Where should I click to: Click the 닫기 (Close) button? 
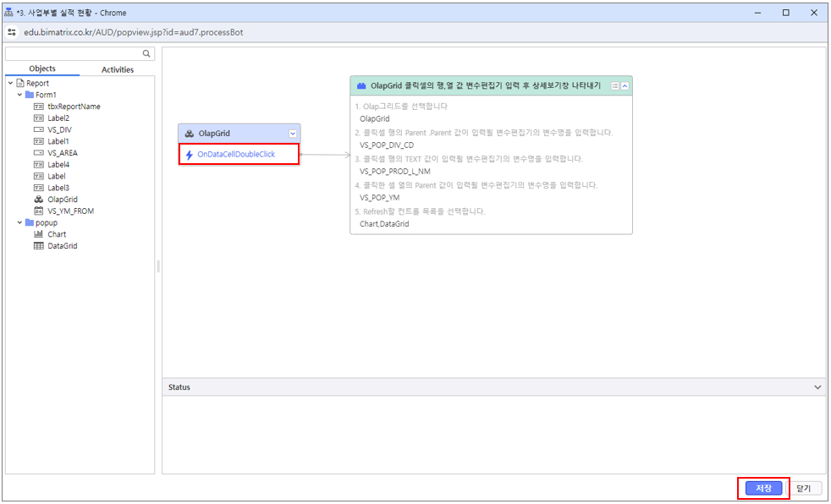[x=804, y=488]
